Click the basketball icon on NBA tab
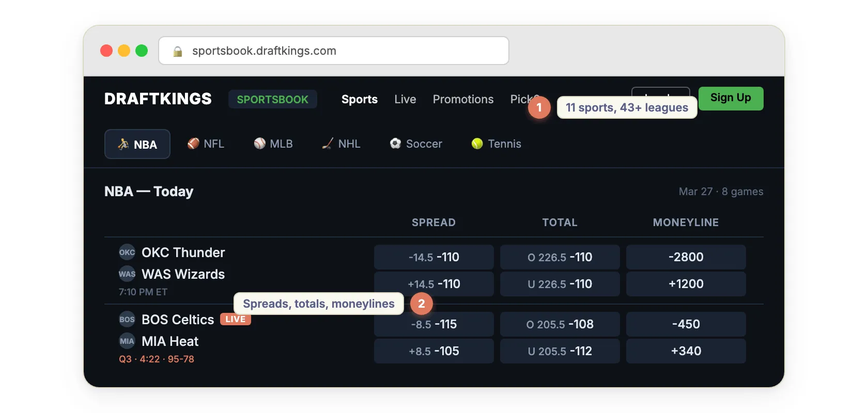Screen dimensions: 868x413 pos(123,144)
